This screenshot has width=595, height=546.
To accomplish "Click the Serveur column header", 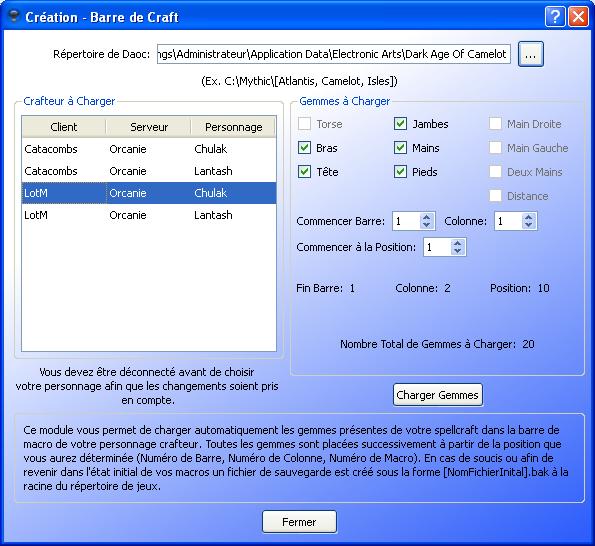I will pos(148,127).
